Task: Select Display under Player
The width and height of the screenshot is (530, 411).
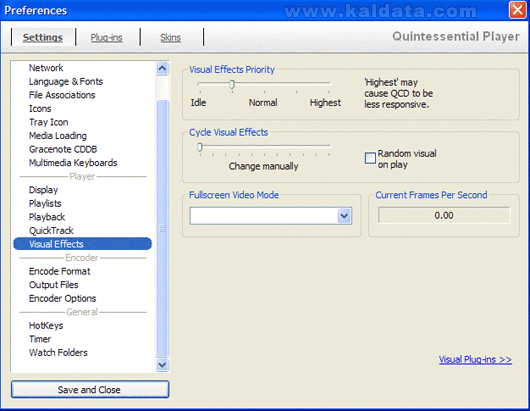Action: (43, 190)
